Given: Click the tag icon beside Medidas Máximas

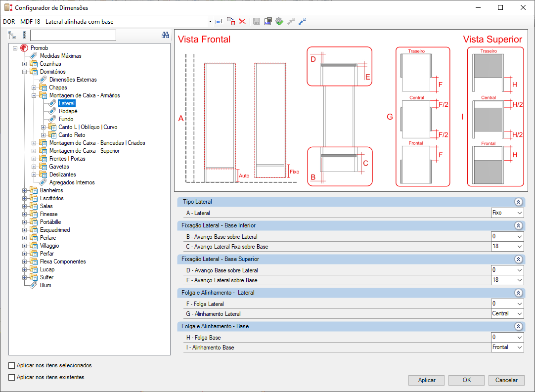Looking at the screenshot, I should click(34, 56).
